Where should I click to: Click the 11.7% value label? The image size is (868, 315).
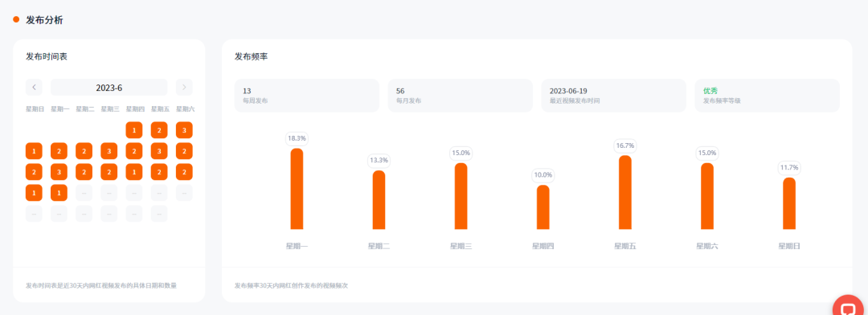[789, 168]
